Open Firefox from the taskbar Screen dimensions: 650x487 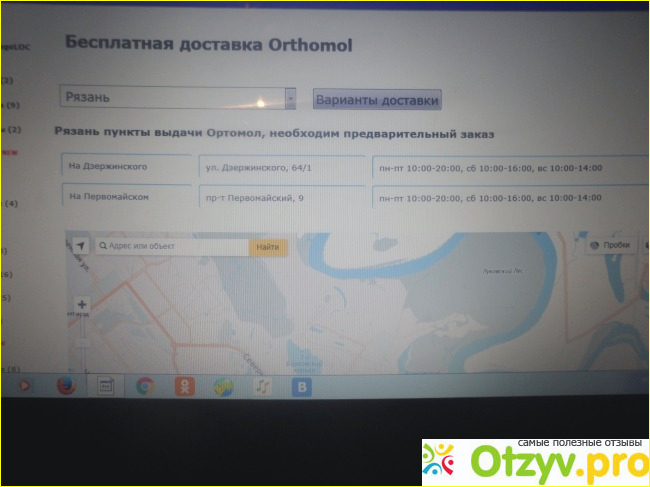point(66,387)
